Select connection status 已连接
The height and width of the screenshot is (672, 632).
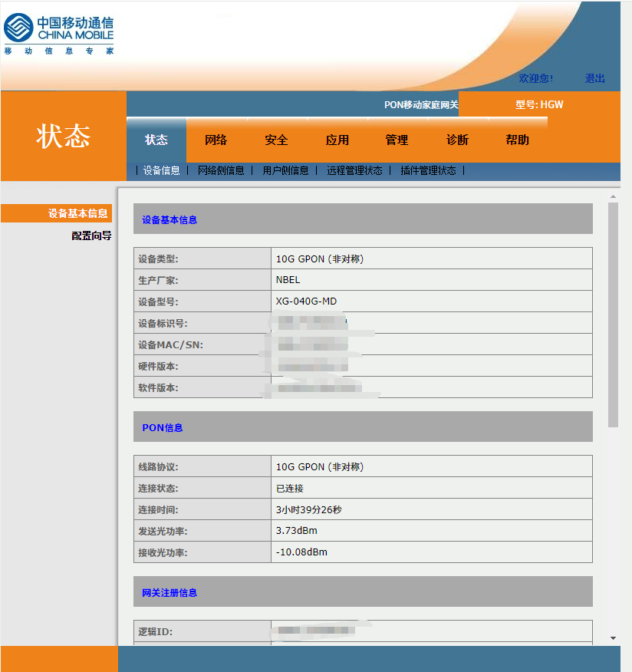pos(290,488)
